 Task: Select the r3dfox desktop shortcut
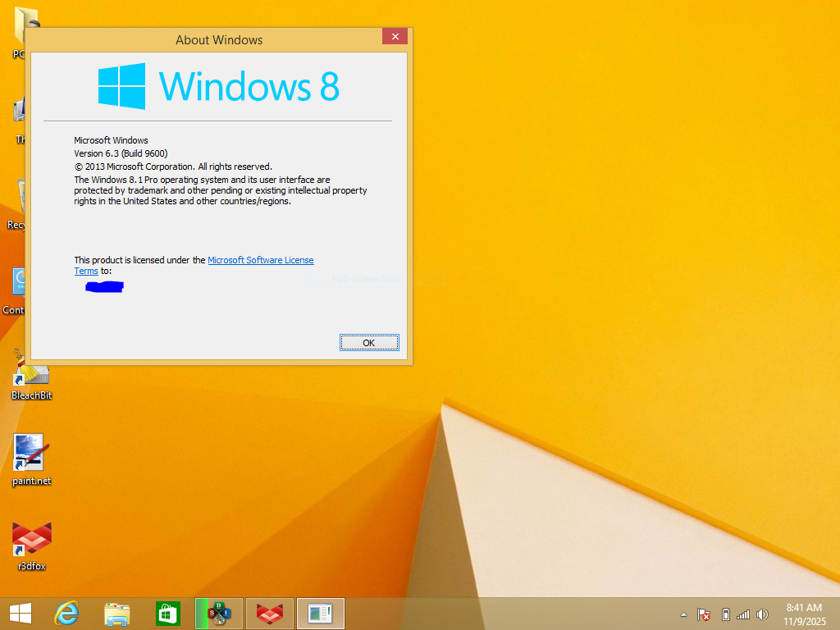(x=32, y=546)
